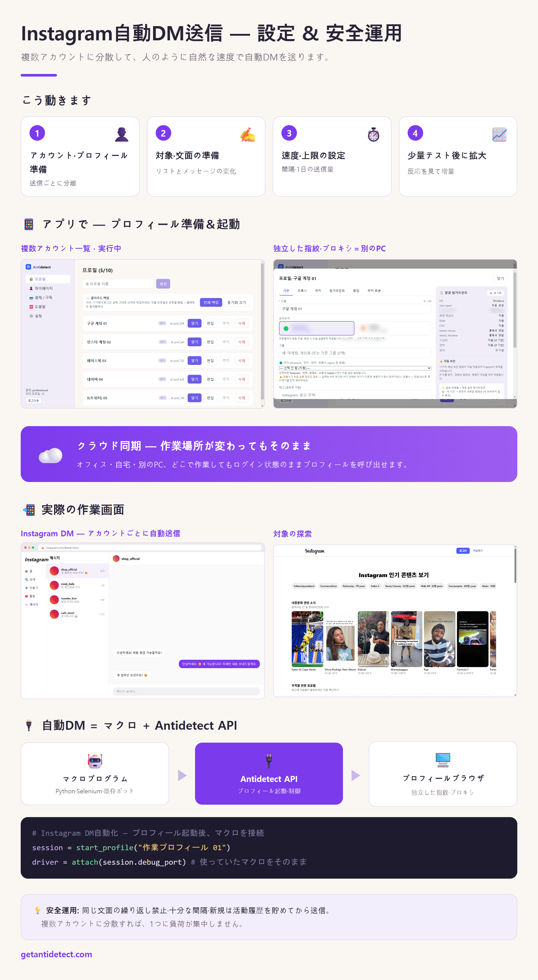
Task: Open the shop_official conversation
Action: (77, 571)
